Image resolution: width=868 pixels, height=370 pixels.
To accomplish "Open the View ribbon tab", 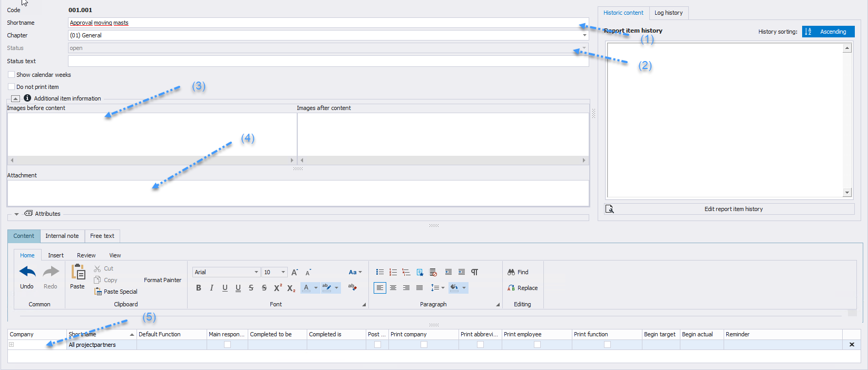I will [x=115, y=255].
